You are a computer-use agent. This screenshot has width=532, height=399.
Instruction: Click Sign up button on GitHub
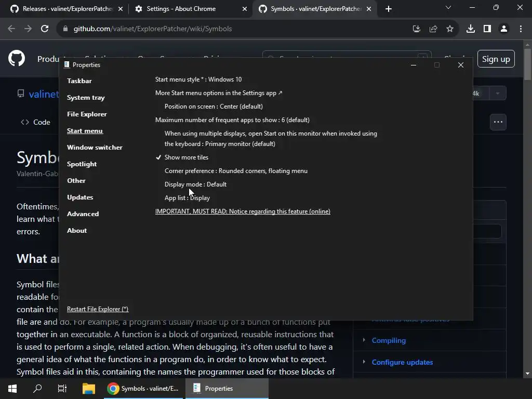(x=496, y=59)
